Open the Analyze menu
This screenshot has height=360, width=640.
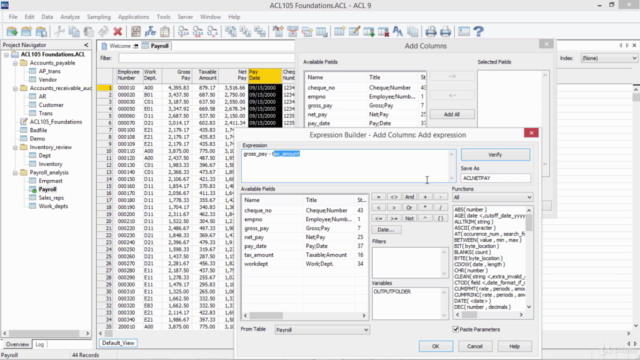coord(70,17)
